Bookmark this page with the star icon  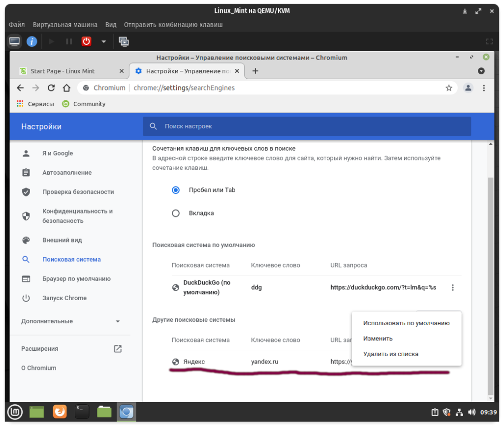click(448, 88)
